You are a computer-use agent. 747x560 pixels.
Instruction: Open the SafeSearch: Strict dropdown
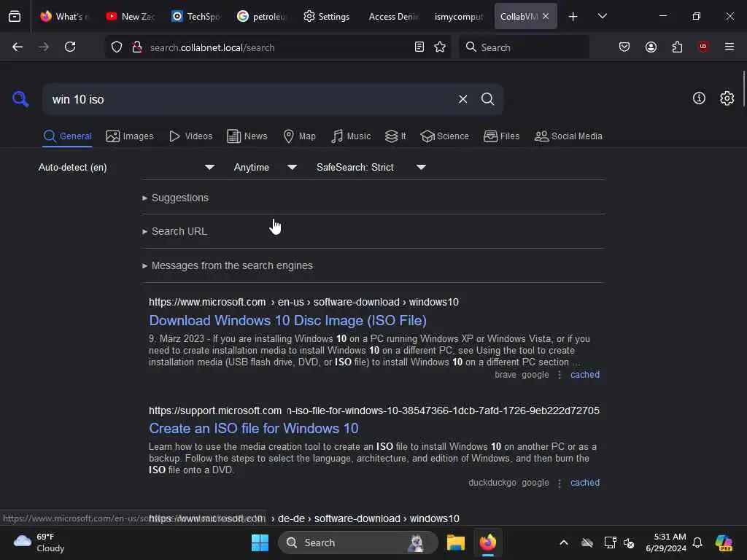371,167
